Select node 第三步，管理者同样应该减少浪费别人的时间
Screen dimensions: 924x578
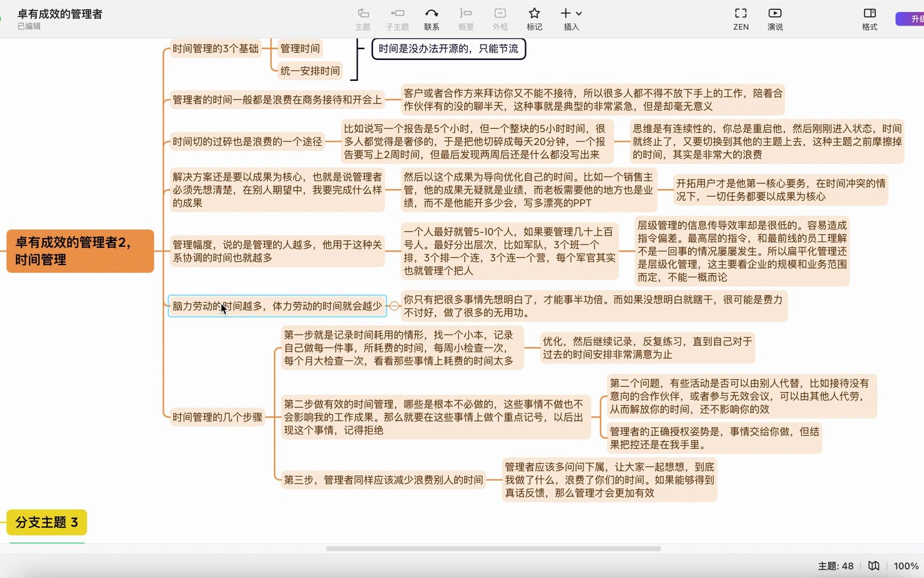coord(383,480)
